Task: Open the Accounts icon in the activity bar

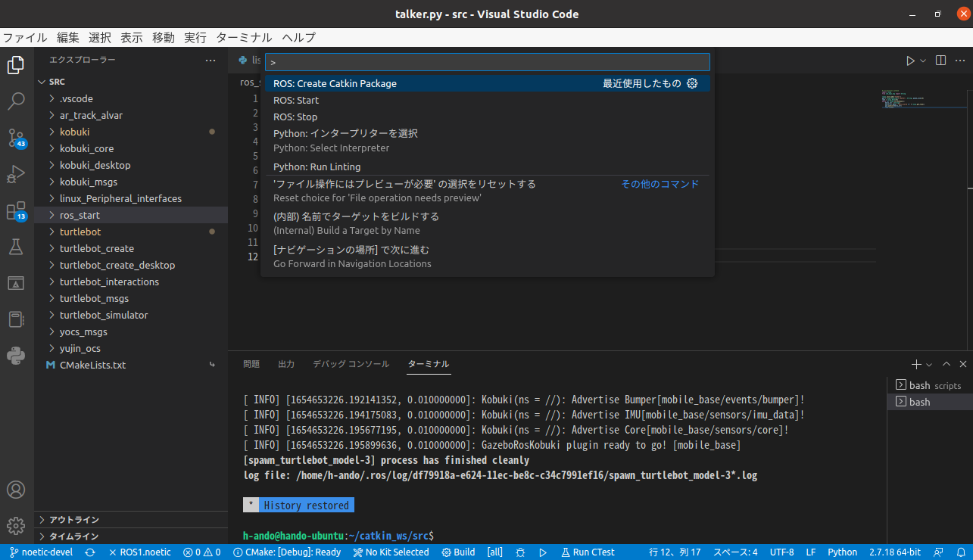Action: 15,490
